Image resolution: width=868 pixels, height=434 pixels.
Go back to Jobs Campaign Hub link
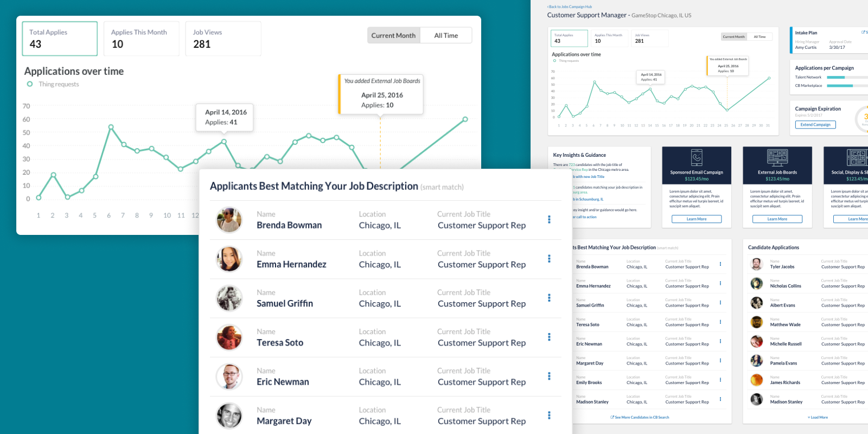(x=570, y=7)
